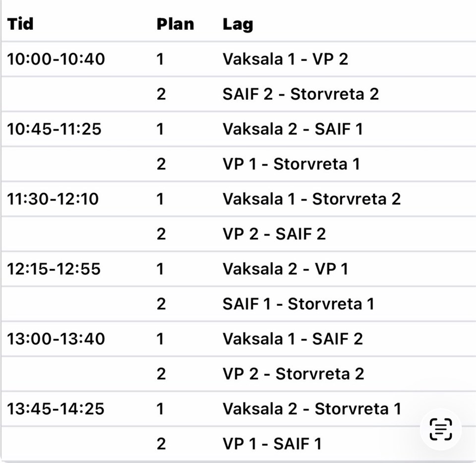The width and height of the screenshot is (476, 463).
Task: Click the 13:45-14:25 time slot
Action: tap(56, 408)
